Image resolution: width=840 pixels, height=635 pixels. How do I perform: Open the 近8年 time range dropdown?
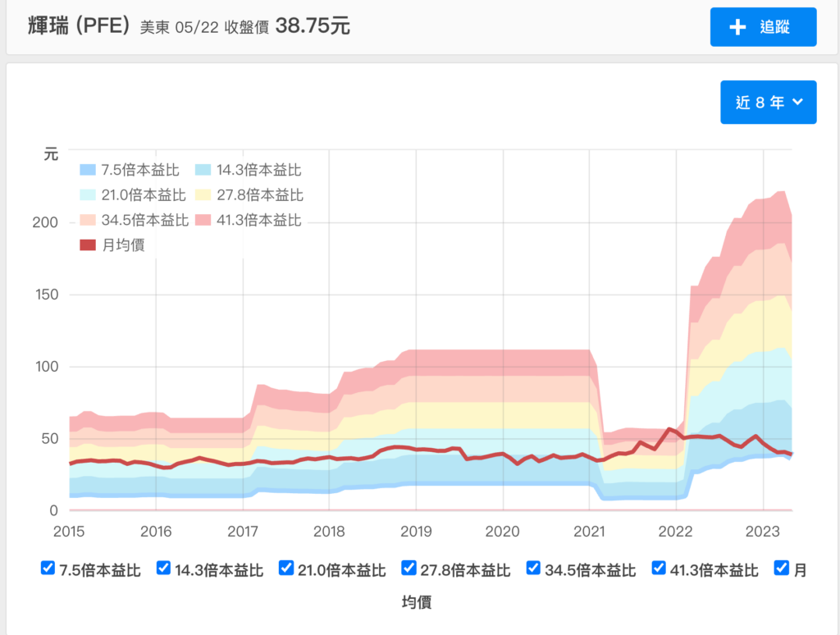point(768,102)
